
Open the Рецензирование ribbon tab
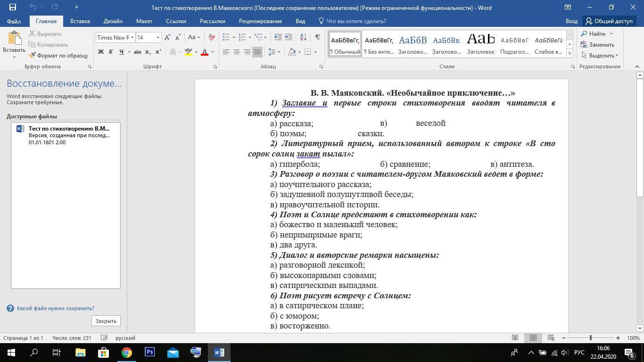260,21
